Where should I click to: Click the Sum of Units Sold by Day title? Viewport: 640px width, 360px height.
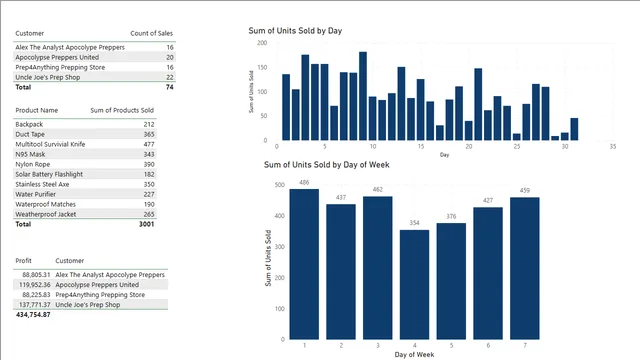pos(295,31)
